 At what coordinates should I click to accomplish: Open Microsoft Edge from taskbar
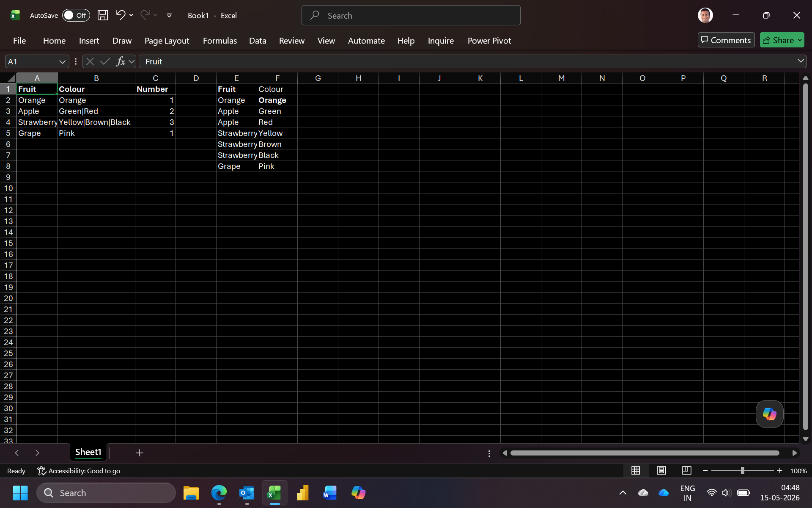coord(219,493)
